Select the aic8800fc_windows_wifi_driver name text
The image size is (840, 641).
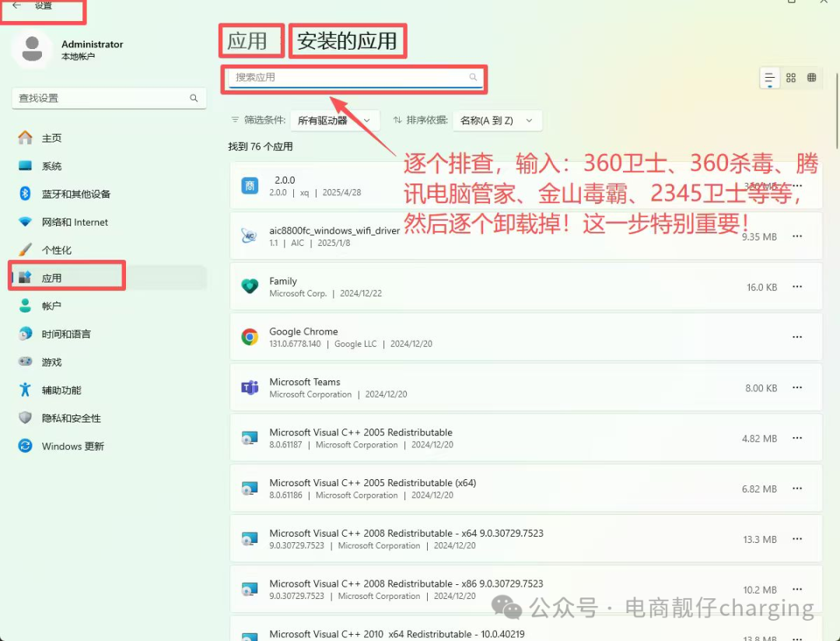tap(334, 230)
